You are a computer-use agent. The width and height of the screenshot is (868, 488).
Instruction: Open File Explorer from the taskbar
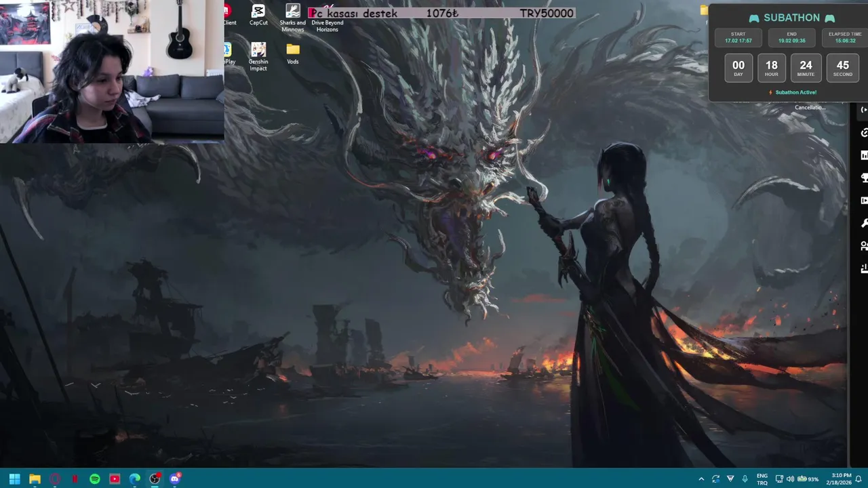[x=35, y=479]
